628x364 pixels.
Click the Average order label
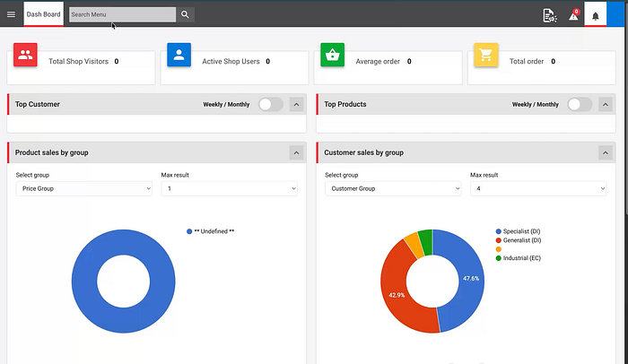tap(378, 61)
